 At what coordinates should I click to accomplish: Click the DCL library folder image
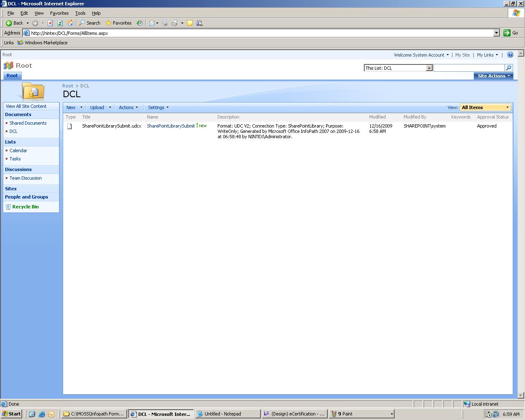pos(33,91)
